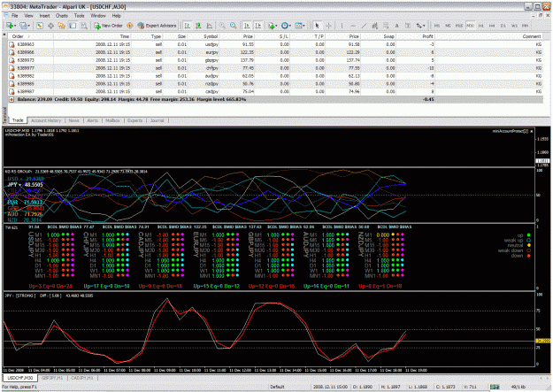Select the cadjpy sell order row

click(275, 91)
